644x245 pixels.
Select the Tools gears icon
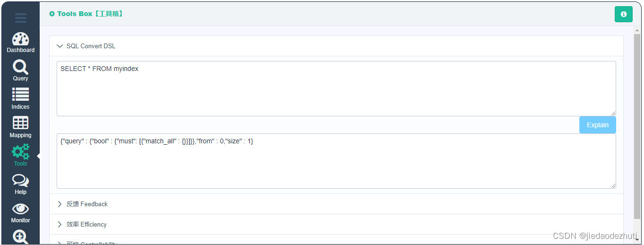pyautogui.click(x=20, y=151)
